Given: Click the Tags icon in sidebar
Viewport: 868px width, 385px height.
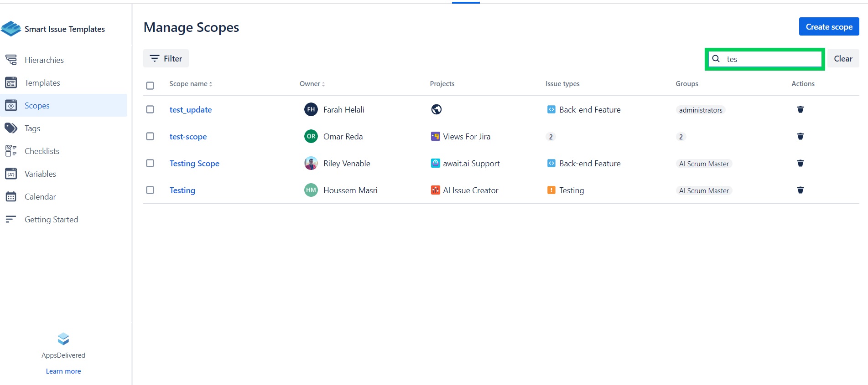Looking at the screenshot, I should coord(11,128).
